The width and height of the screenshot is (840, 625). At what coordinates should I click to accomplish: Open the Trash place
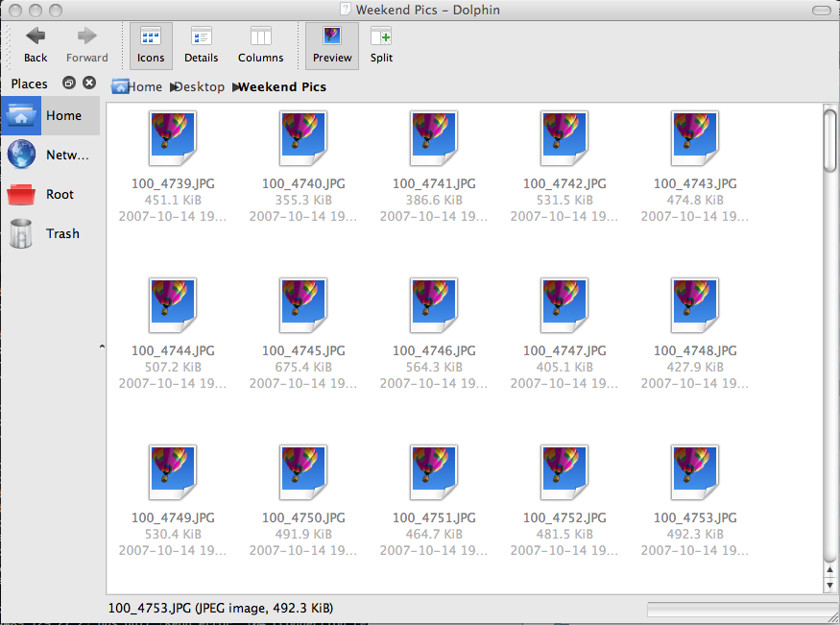pyautogui.click(x=50, y=233)
